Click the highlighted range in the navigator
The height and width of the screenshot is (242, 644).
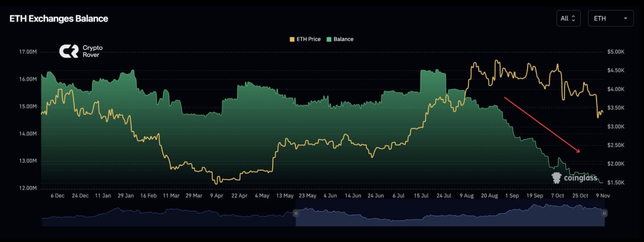450,214
